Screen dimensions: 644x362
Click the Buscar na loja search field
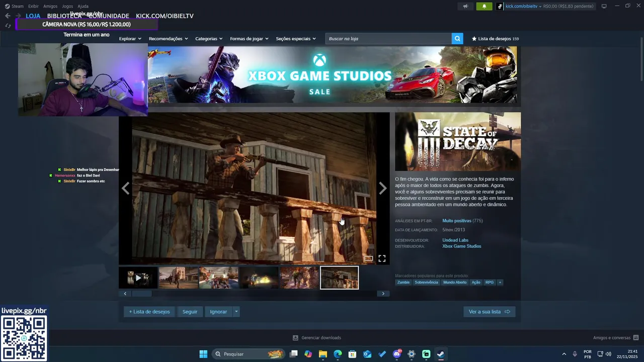click(388, 39)
